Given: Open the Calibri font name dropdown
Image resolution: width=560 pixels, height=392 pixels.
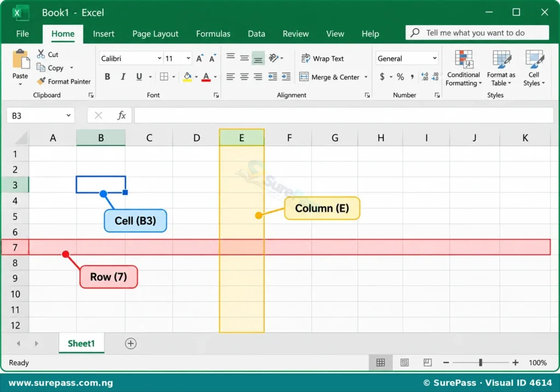Looking at the screenshot, I should coord(159,58).
